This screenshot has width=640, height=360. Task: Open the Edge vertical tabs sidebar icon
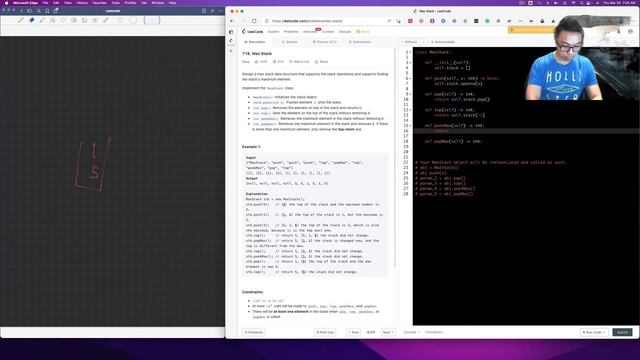click(x=231, y=32)
